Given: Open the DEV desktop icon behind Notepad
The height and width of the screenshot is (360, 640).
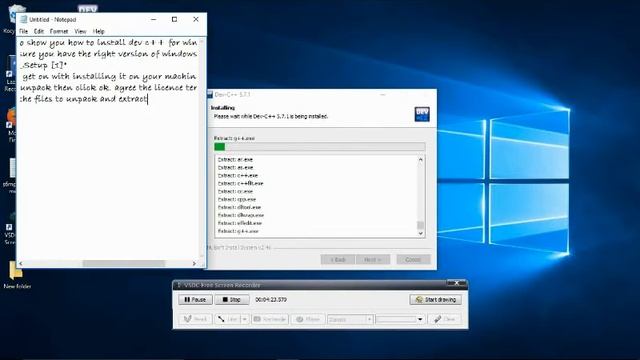Looking at the screenshot, I should (x=87, y=9).
